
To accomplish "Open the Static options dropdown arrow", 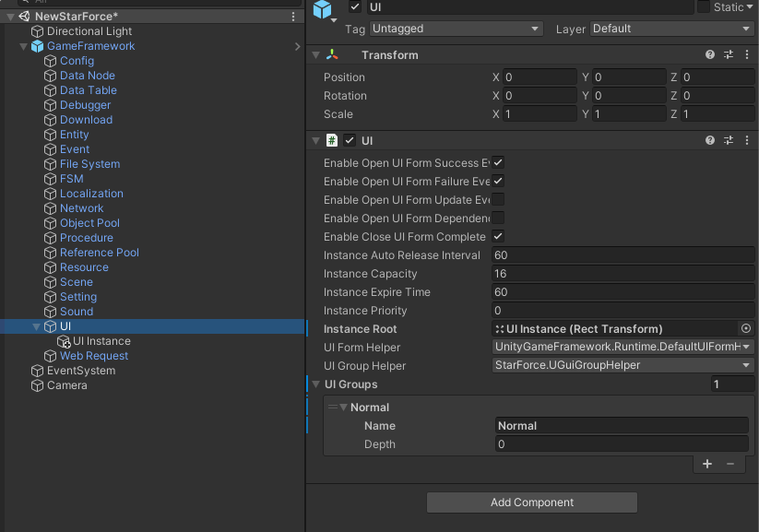I will 750,7.
